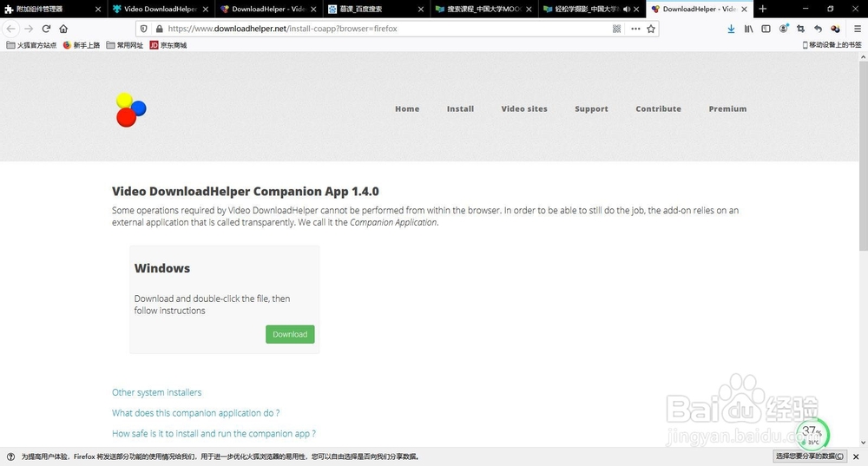Go forward to the next page
The height and width of the screenshot is (466, 868).
coord(29,29)
